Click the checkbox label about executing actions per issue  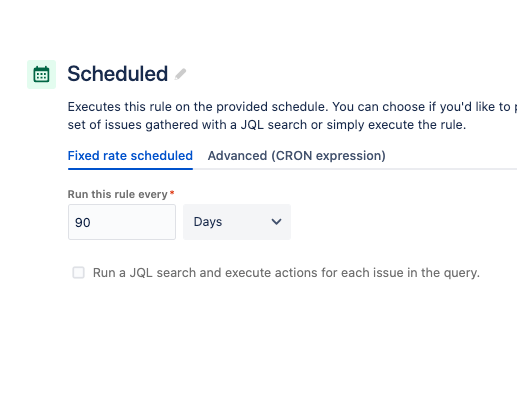pos(286,273)
